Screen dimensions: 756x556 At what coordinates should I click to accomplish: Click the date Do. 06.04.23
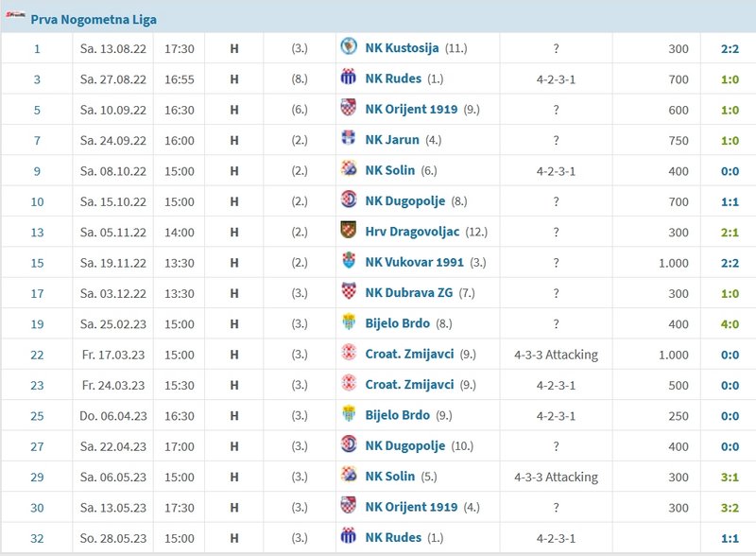point(113,416)
